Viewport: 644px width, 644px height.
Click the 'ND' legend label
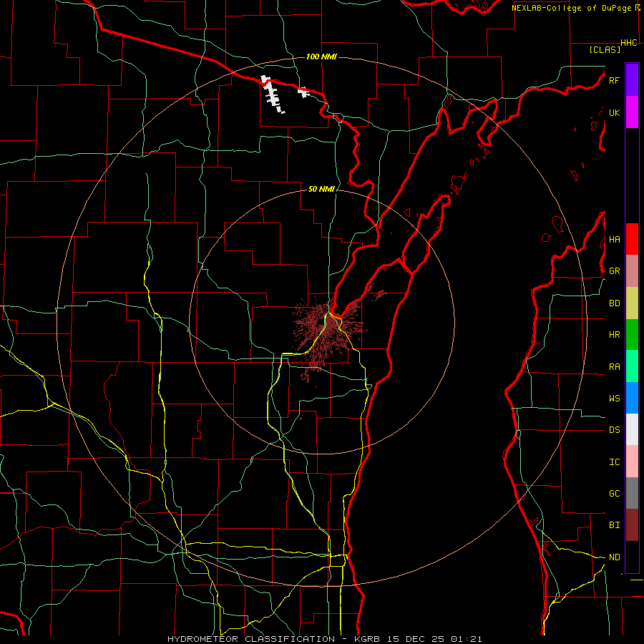[615, 557]
